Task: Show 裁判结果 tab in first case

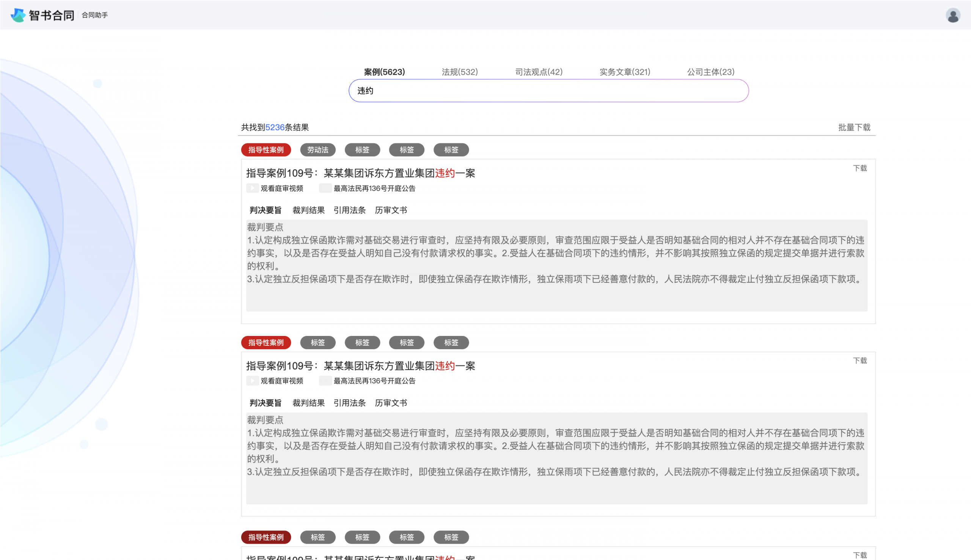Action: [308, 210]
